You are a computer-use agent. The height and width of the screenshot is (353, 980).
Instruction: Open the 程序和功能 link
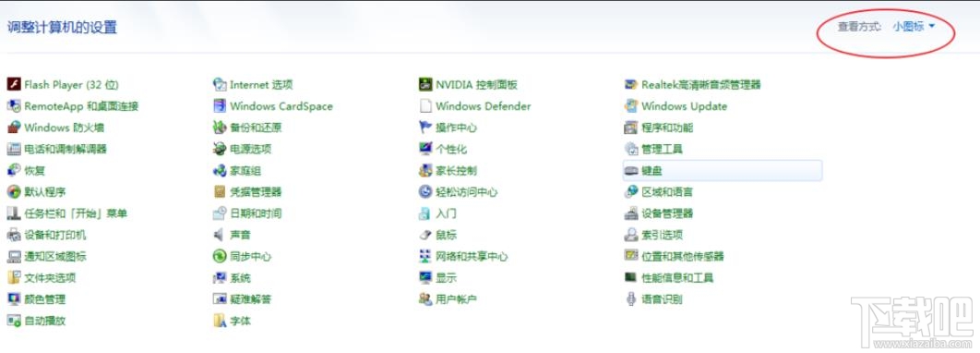pyautogui.click(x=667, y=128)
